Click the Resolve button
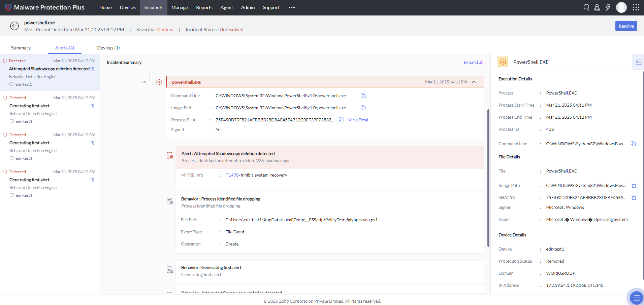This screenshot has width=644, height=305. [x=626, y=26]
